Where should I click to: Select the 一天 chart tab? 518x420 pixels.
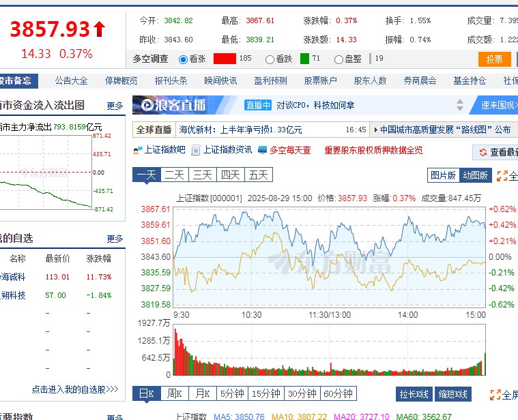(x=146, y=175)
